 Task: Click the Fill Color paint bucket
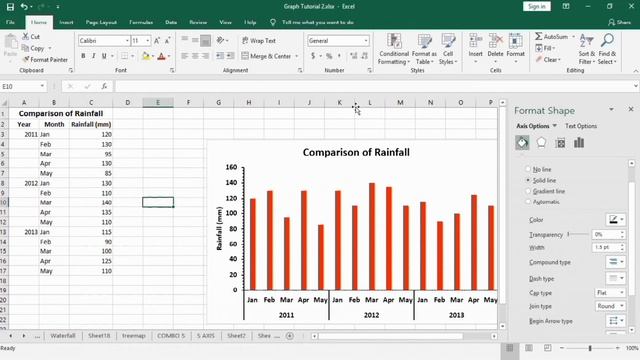(146, 56)
